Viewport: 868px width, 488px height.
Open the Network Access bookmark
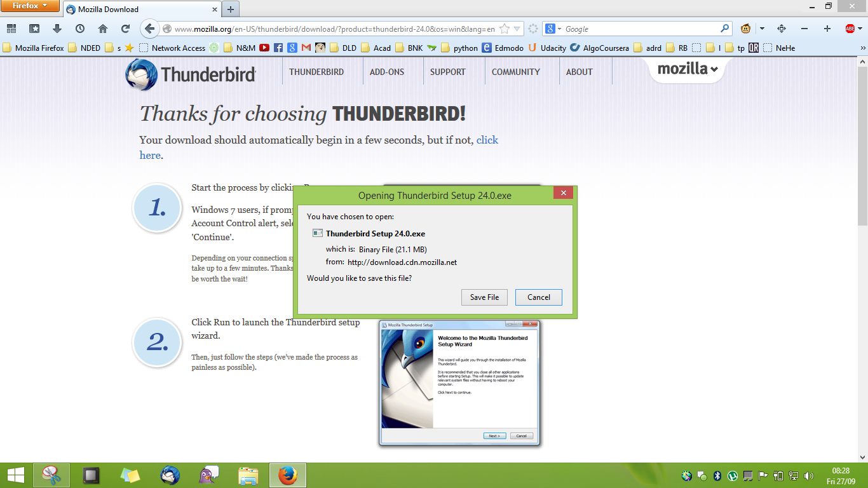coord(173,48)
